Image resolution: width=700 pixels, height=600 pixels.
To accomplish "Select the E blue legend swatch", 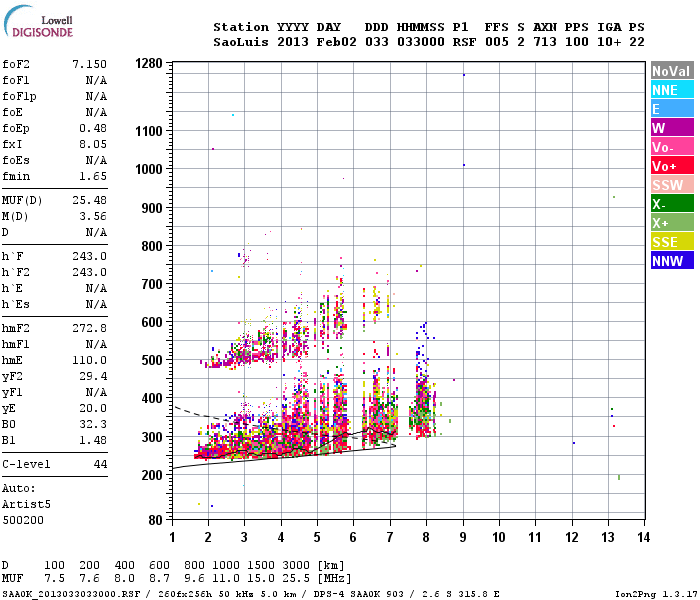I will coord(672,109).
